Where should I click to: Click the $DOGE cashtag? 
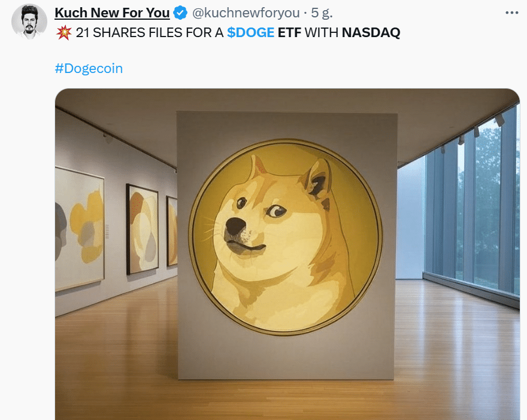click(251, 32)
